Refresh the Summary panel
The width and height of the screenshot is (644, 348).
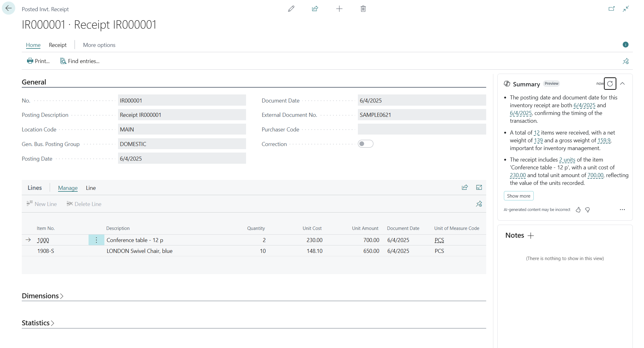point(610,84)
